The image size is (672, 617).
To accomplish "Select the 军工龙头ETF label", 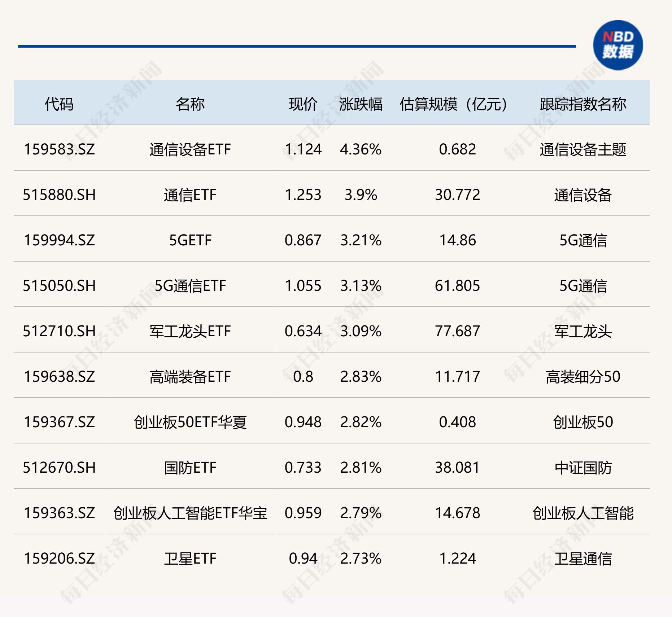I will pos(191,331).
